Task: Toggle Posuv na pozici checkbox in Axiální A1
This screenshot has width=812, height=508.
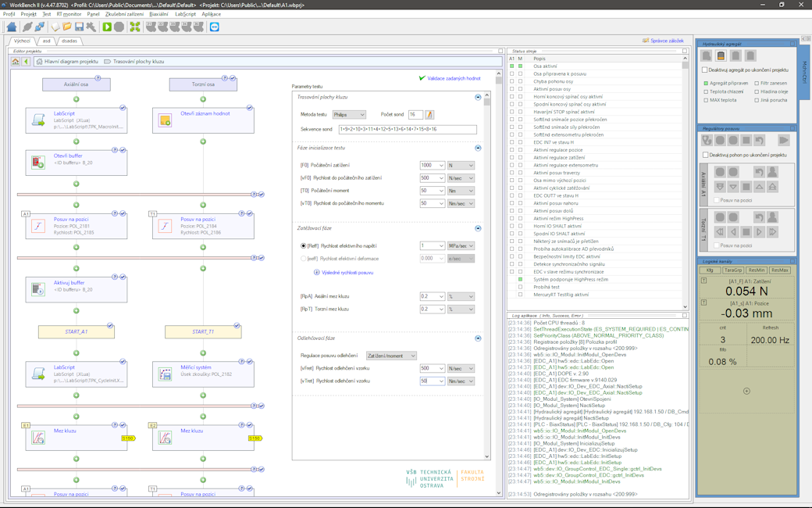Action: [717, 200]
